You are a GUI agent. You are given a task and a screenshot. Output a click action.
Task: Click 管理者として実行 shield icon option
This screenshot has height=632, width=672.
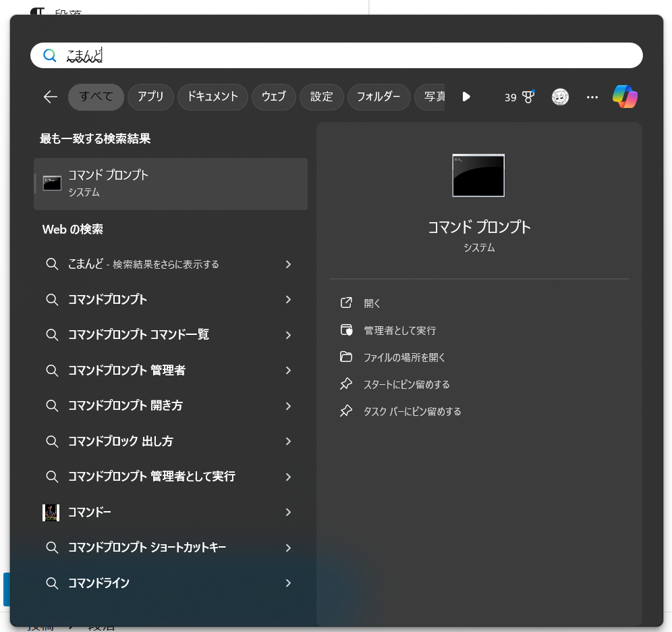(399, 330)
